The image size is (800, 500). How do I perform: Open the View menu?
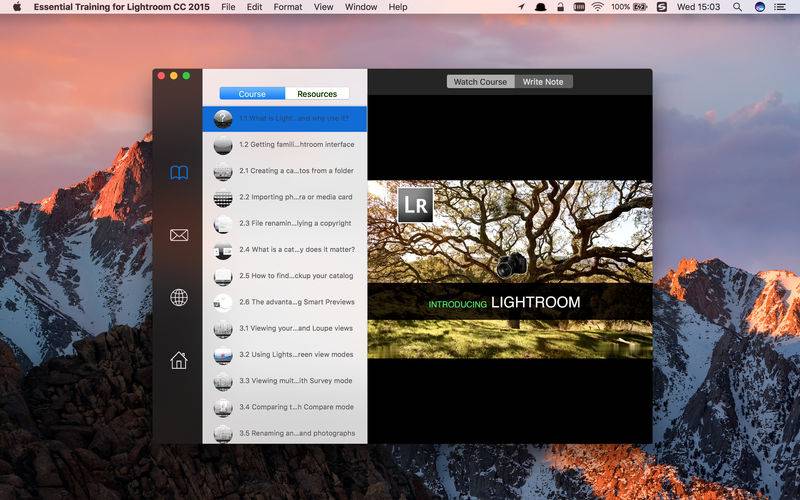[323, 7]
